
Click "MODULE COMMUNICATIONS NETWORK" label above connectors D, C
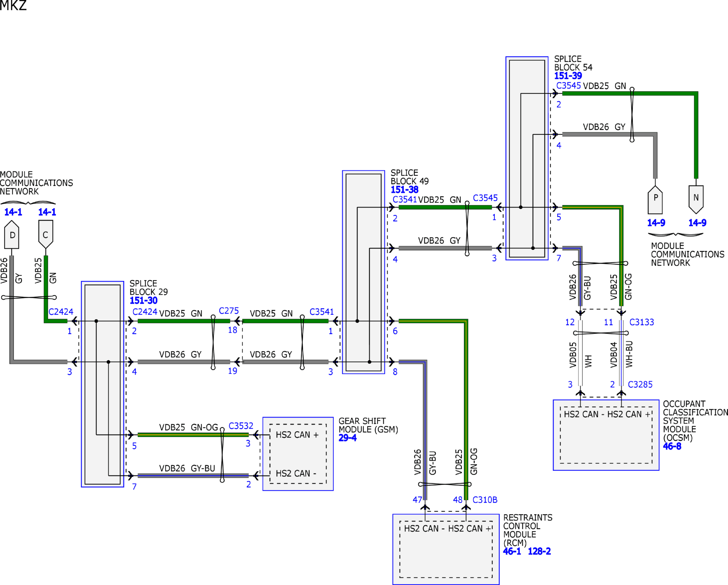[x=37, y=183]
